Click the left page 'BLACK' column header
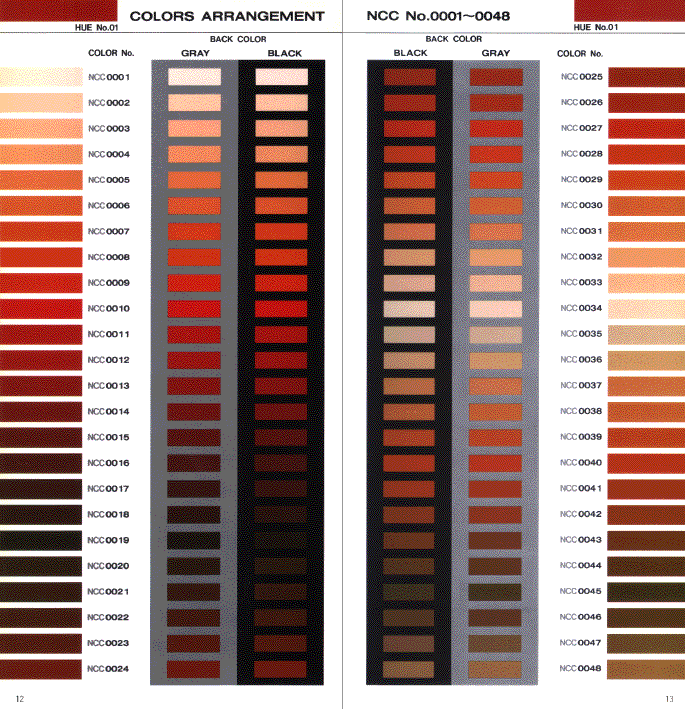The height and width of the screenshot is (709, 685). tap(284, 53)
